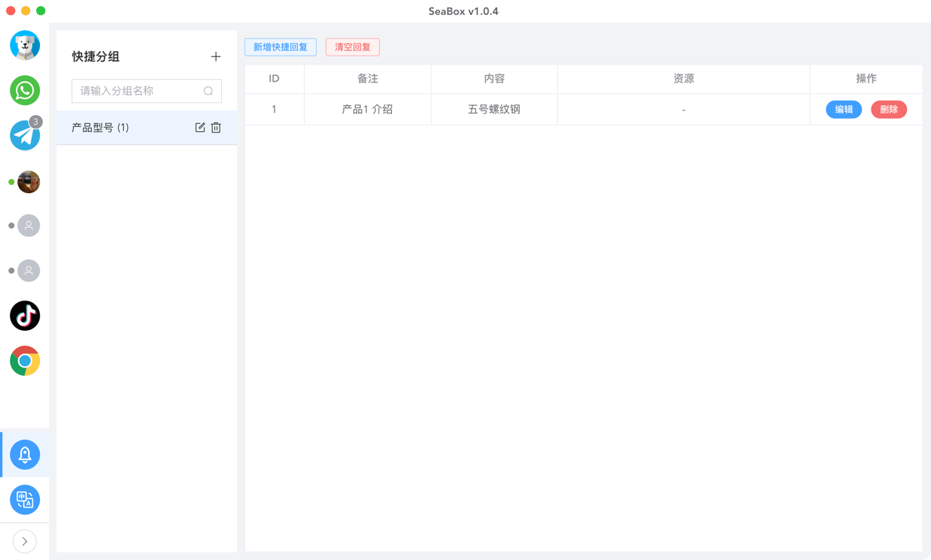Viewport: 931px width, 560px height.
Task: Click the 清空回复 button
Action: pyautogui.click(x=353, y=47)
